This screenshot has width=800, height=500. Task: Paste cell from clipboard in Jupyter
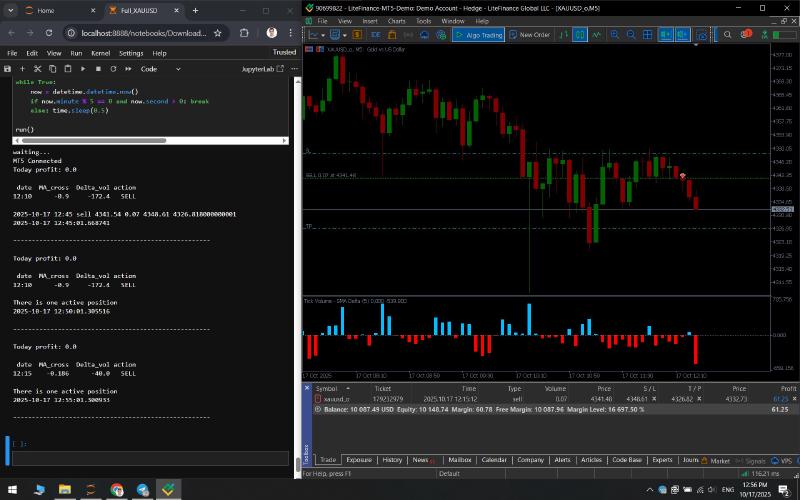[x=68, y=69]
